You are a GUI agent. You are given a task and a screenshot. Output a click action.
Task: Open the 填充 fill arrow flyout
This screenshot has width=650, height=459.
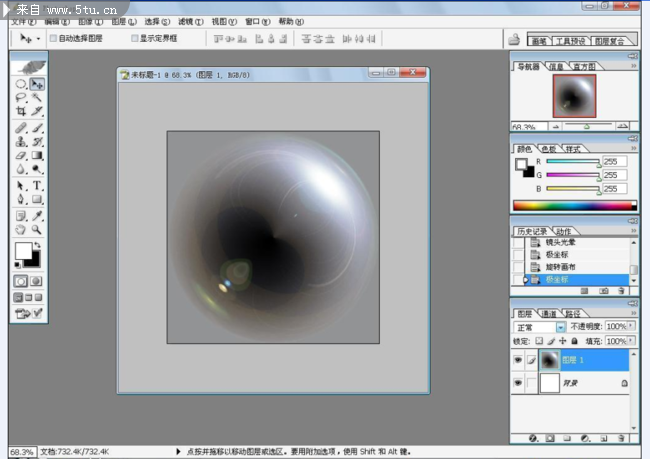tap(631, 341)
